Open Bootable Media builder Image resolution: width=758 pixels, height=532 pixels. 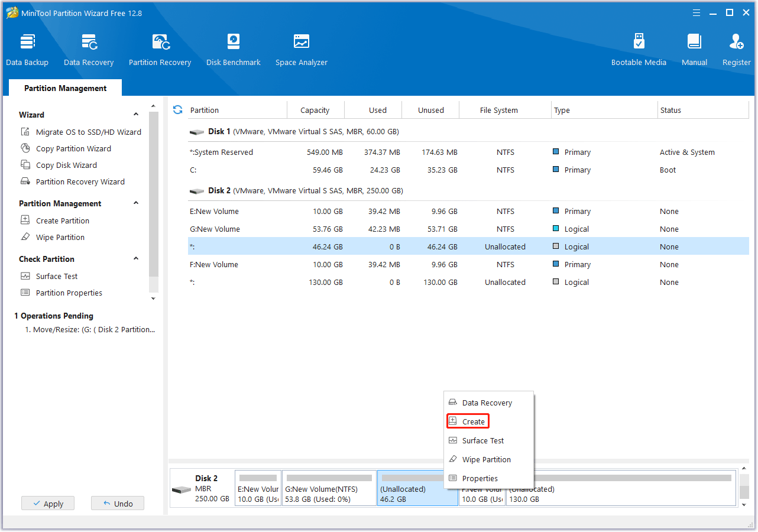pos(639,50)
